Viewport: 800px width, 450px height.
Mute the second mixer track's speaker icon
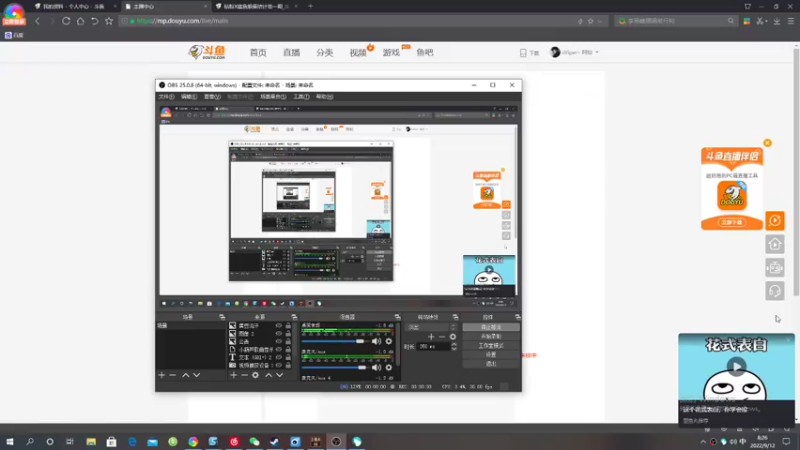point(377,367)
